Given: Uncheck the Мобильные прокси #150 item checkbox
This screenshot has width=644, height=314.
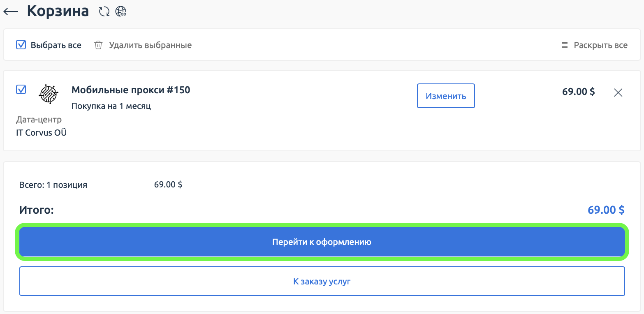Looking at the screenshot, I should 21,89.
